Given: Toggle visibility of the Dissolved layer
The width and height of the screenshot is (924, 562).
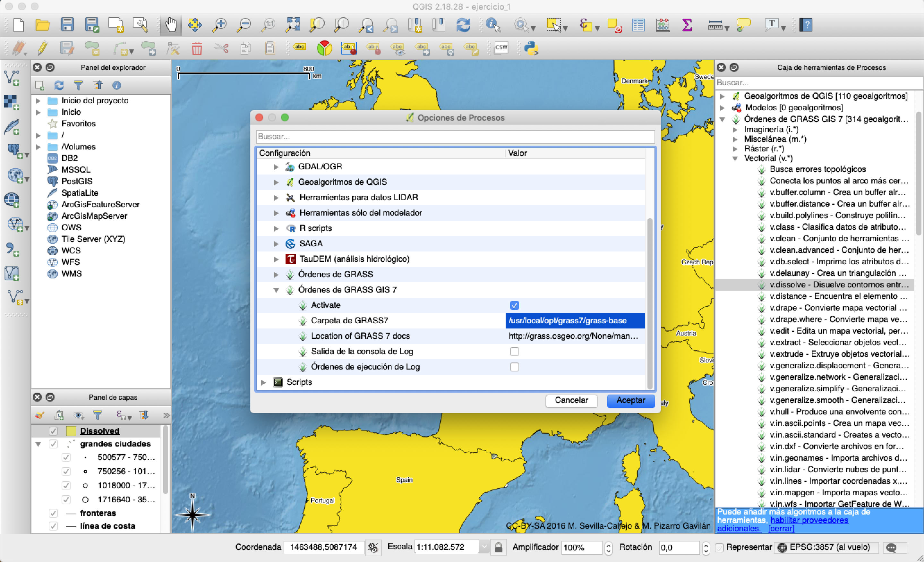Looking at the screenshot, I should [53, 431].
